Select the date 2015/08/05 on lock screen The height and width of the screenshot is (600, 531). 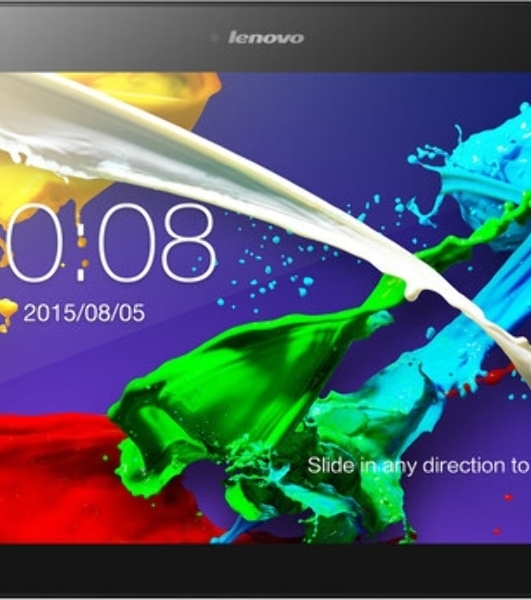click(x=84, y=313)
